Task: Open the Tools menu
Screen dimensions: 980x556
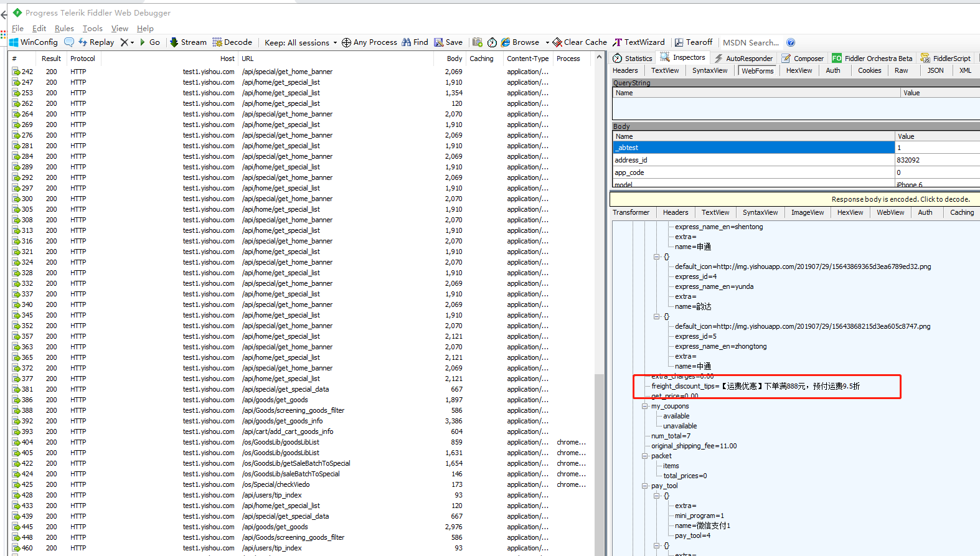Action: (x=93, y=28)
